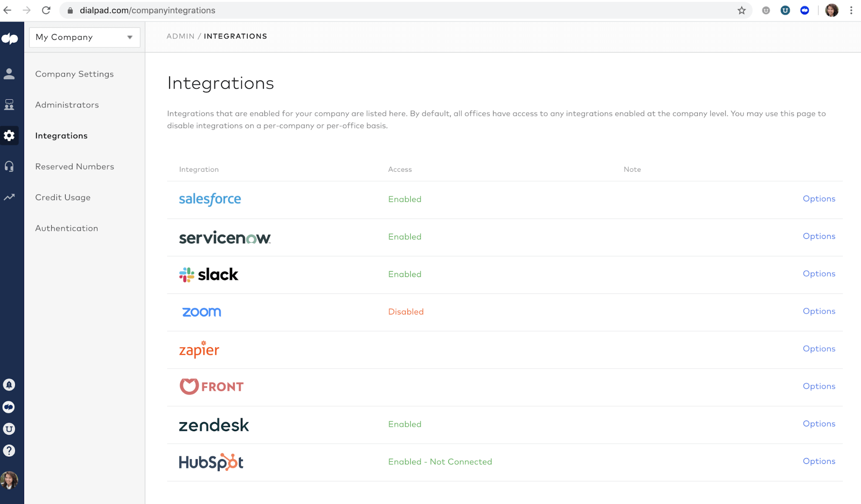Click the Front logo
This screenshot has height=504, width=861.
(211, 387)
